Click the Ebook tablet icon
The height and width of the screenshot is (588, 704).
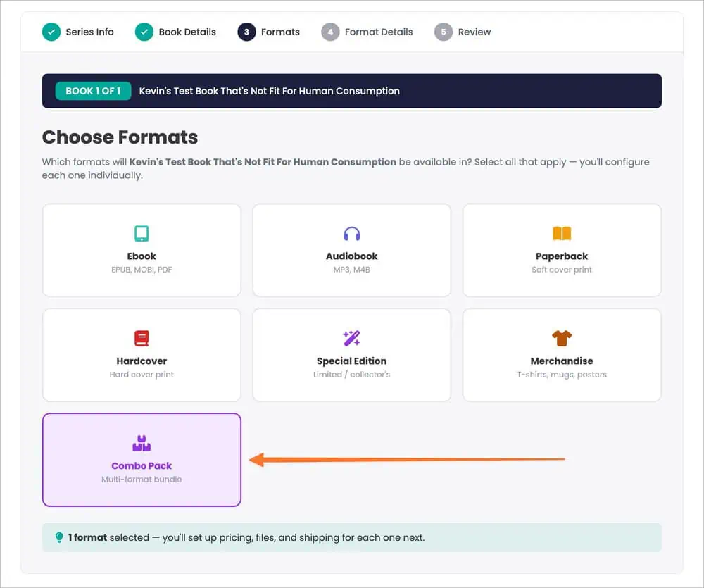click(x=142, y=234)
